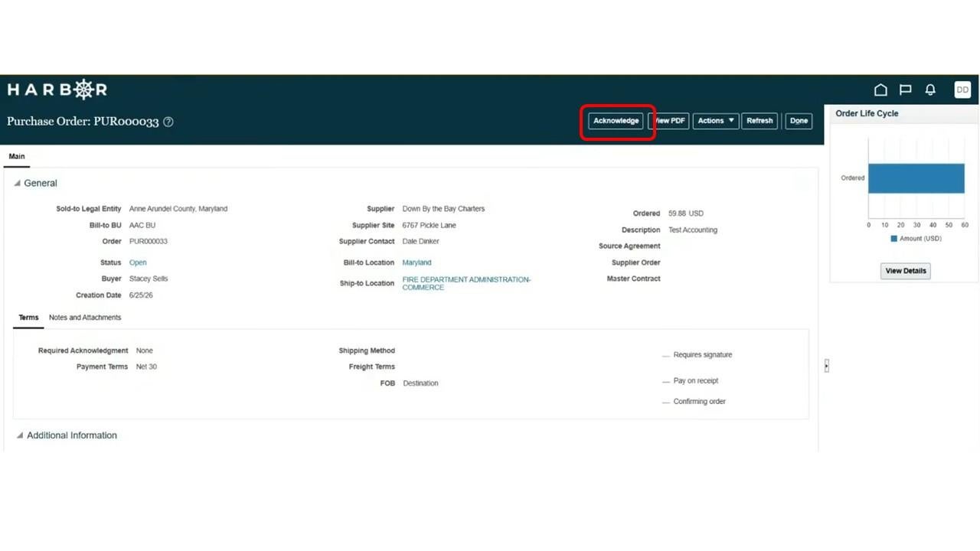Screen dimensions: 980x551
Task: Select the order number PUR000033 text
Action: tap(149, 241)
